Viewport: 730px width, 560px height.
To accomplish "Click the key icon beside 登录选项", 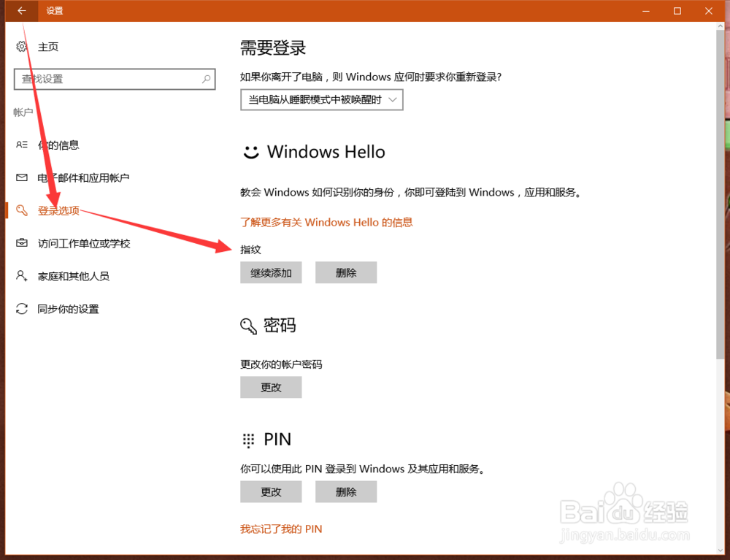I will point(21,210).
